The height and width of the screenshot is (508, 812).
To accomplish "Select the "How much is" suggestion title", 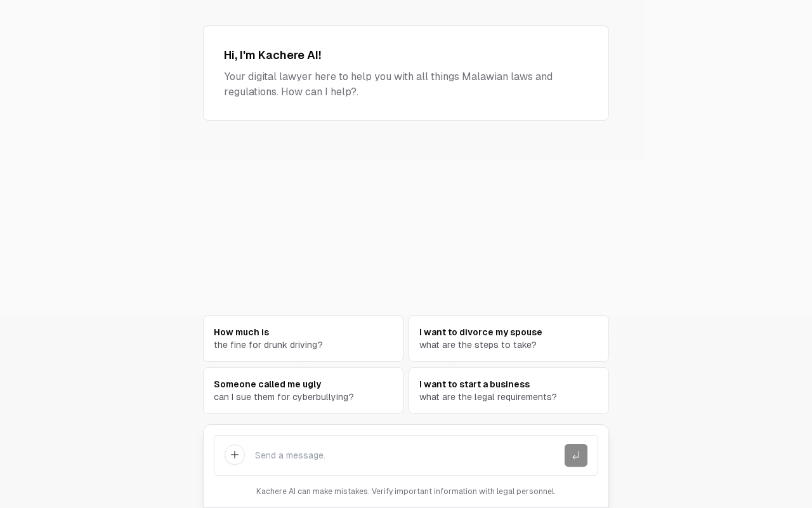I will [241, 332].
